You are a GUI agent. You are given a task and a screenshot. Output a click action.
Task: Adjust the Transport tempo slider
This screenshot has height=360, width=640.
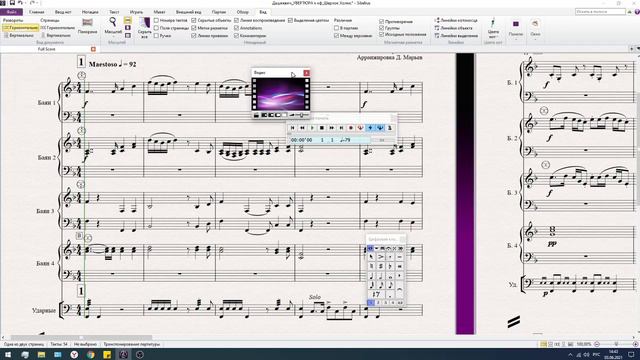pyautogui.click(x=382, y=140)
